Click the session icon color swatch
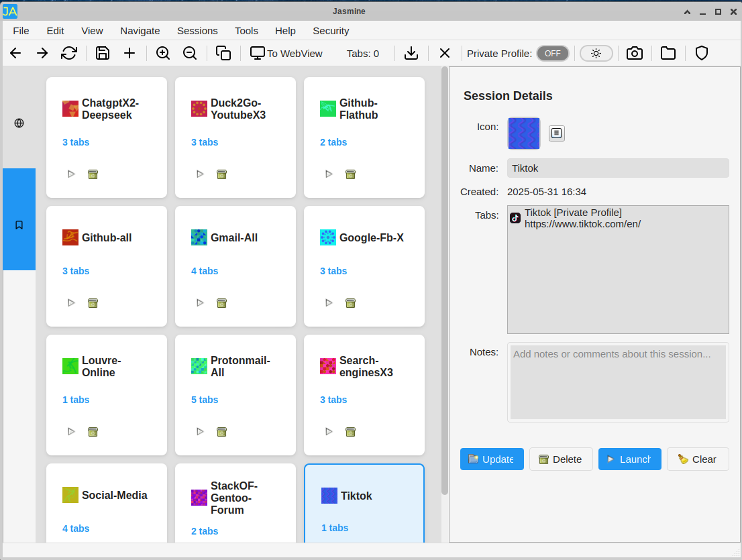This screenshot has height=560, width=742. 523,133
